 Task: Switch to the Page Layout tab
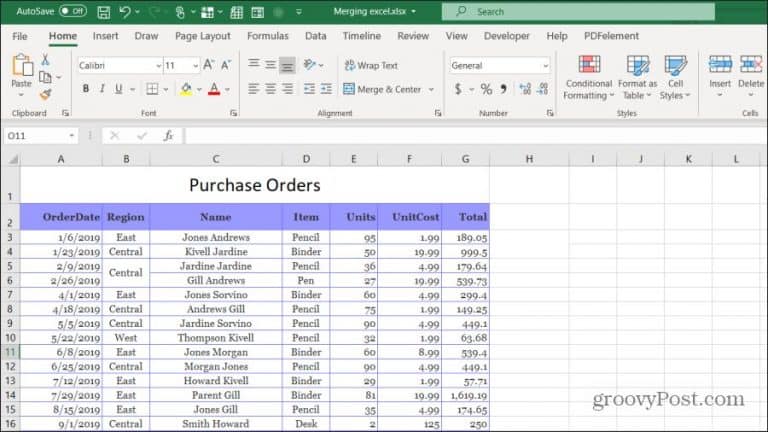click(x=203, y=36)
